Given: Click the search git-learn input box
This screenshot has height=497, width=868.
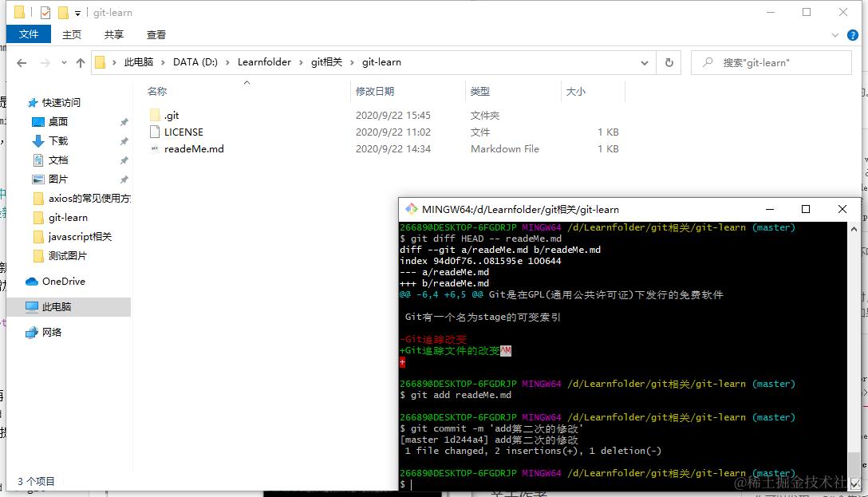Looking at the screenshot, I should pos(771,62).
